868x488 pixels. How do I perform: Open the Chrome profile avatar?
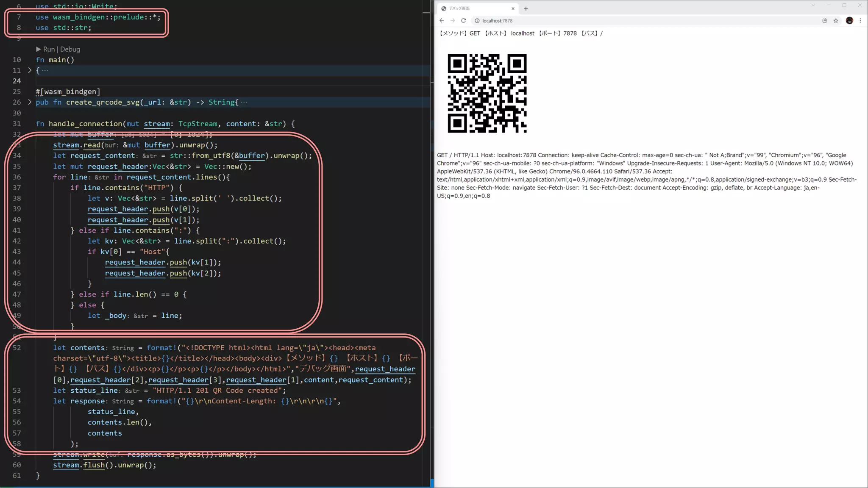coord(849,20)
